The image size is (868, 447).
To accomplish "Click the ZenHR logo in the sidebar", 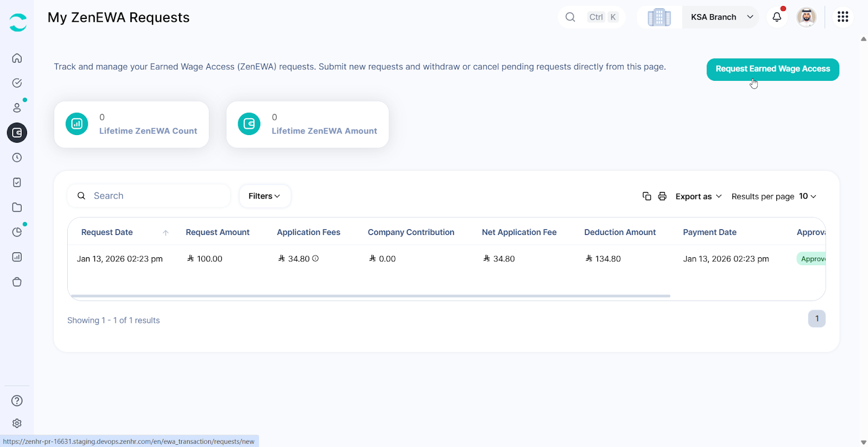I will 18,23.
